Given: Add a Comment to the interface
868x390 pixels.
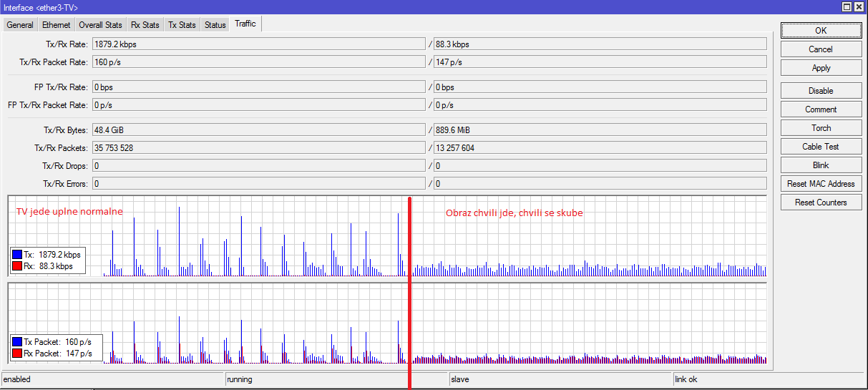Looking at the screenshot, I should (x=821, y=109).
